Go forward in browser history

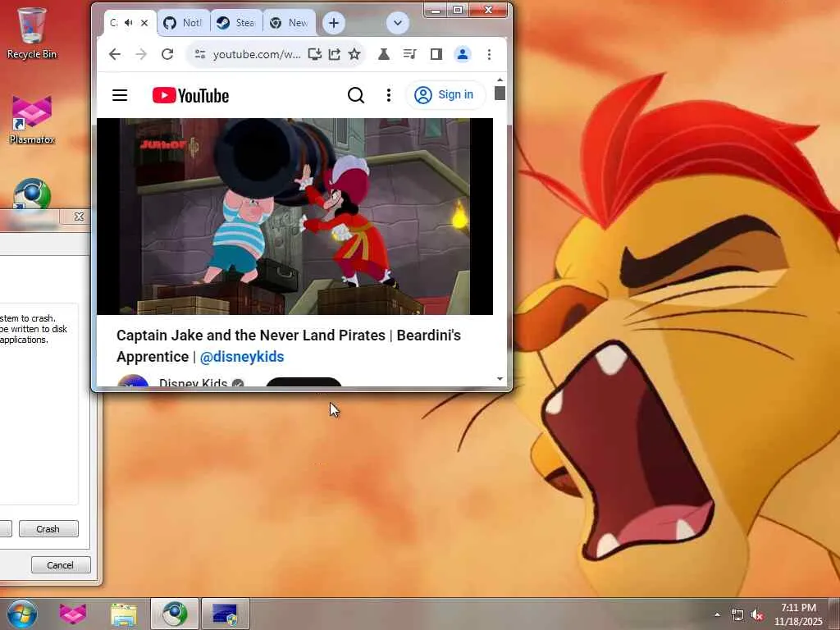point(141,54)
